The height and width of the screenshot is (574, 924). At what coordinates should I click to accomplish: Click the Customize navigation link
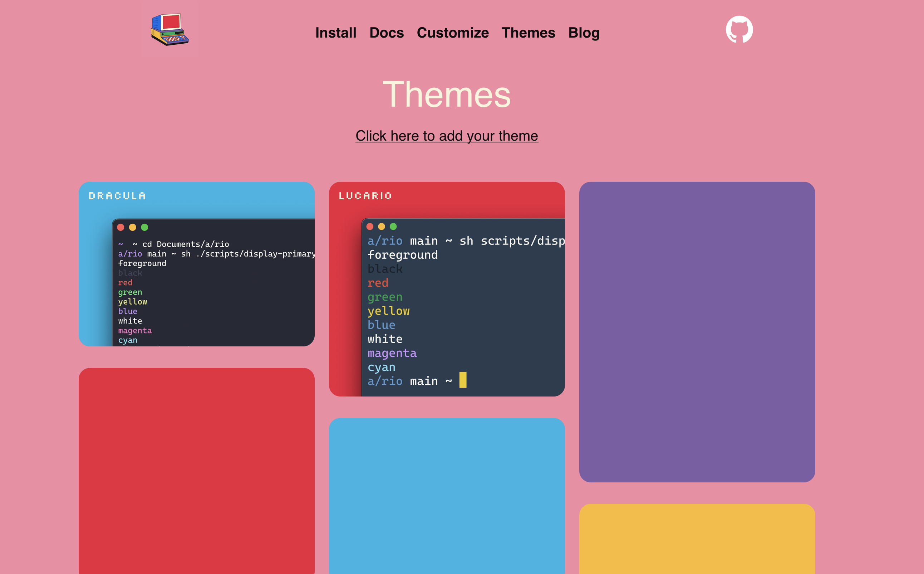[x=452, y=33]
